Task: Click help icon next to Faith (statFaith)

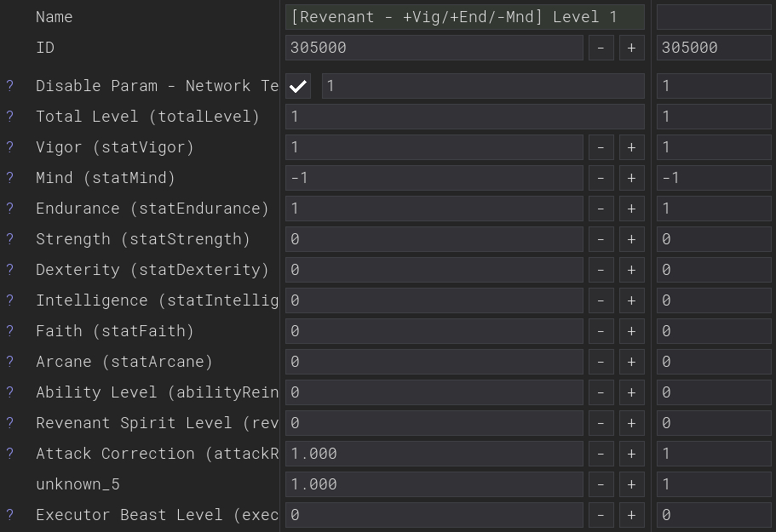Action: [x=10, y=331]
